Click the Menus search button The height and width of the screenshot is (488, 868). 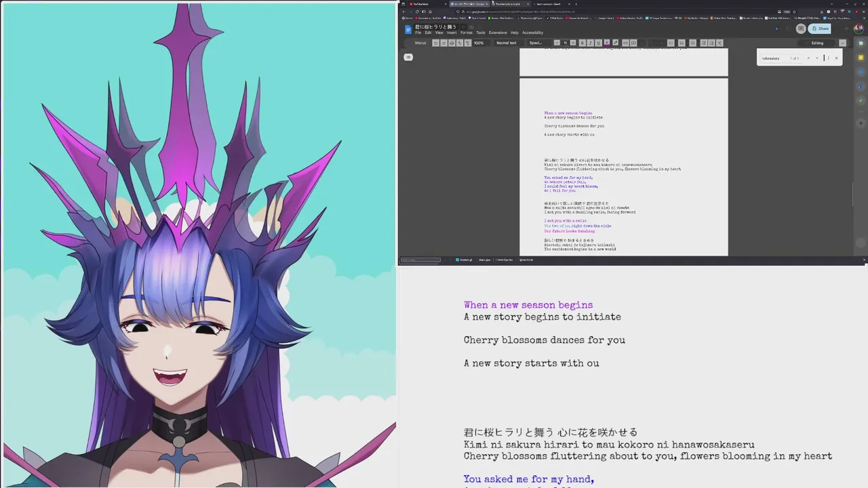[419, 43]
